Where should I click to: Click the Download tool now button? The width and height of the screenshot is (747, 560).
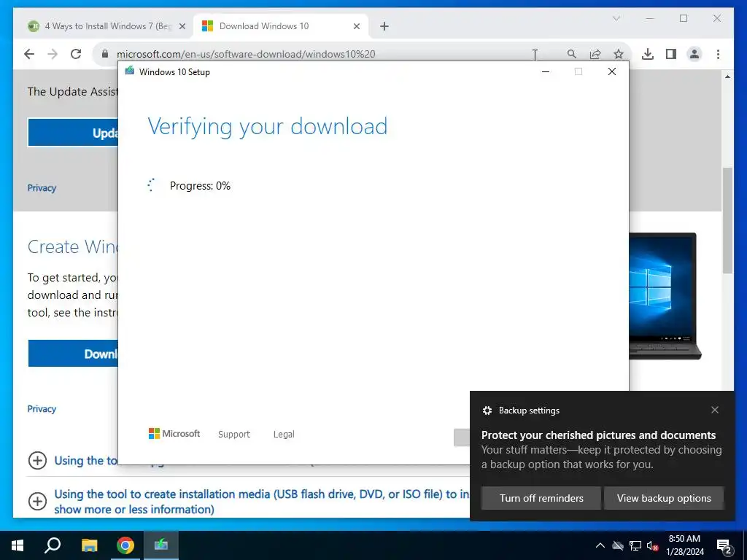[73, 354]
